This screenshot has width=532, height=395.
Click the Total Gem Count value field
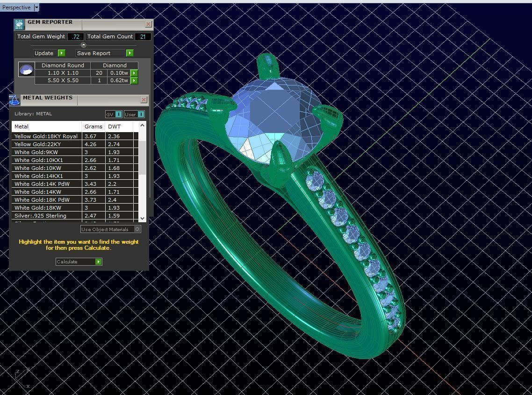pos(143,36)
